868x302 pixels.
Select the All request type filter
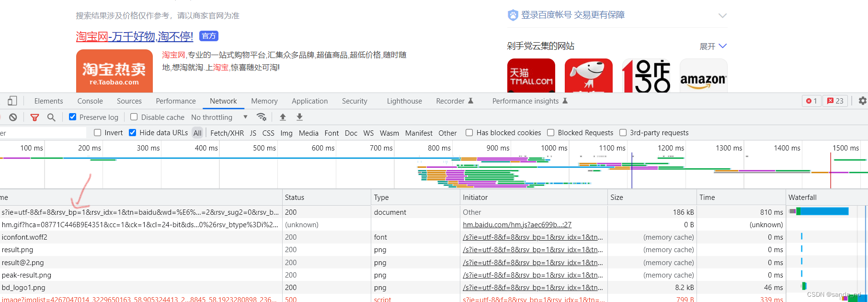pos(197,133)
